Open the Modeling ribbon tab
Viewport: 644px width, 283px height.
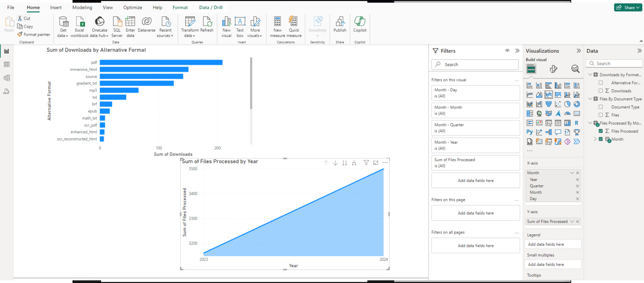[x=82, y=7]
